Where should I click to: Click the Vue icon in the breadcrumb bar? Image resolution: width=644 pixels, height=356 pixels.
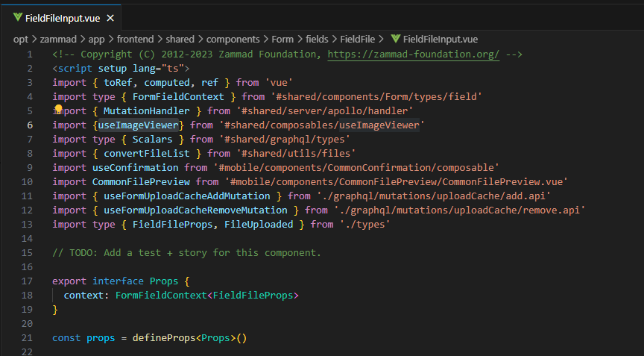pos(396,39)
